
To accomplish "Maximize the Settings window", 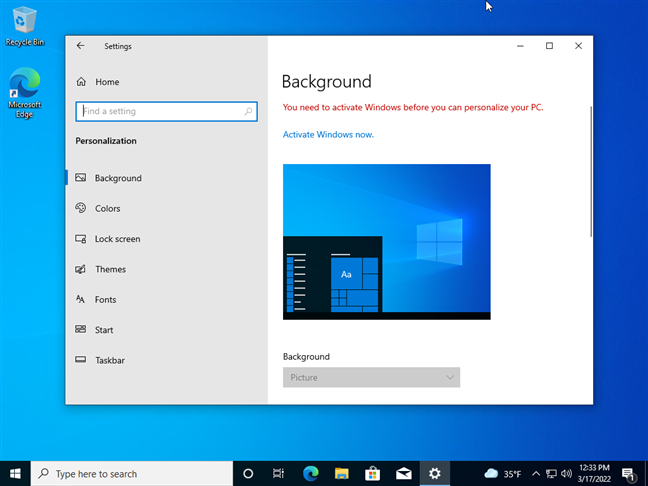I will 549,46.
